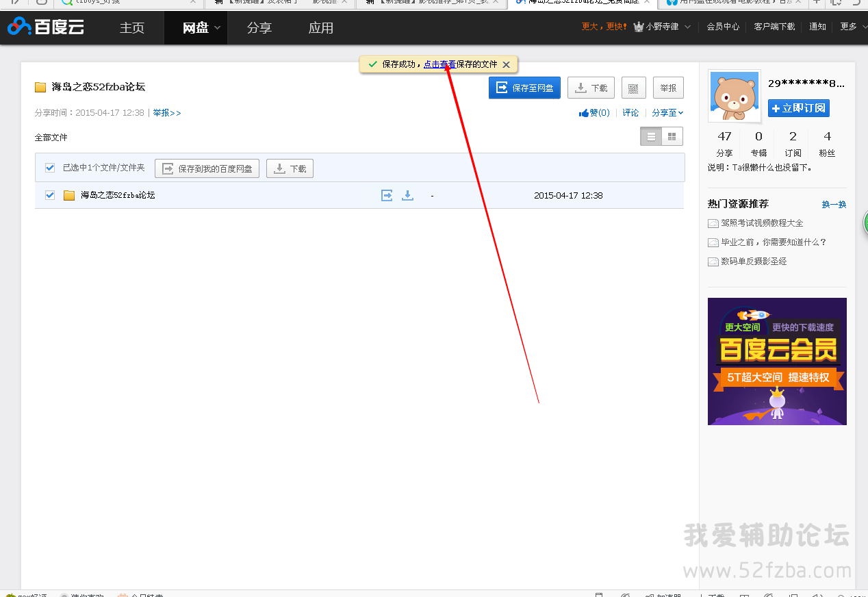Viewport: 868px width, 597px height.
Task: Open 毕业之前，你需要知道什么？ link
Action: 774,242
